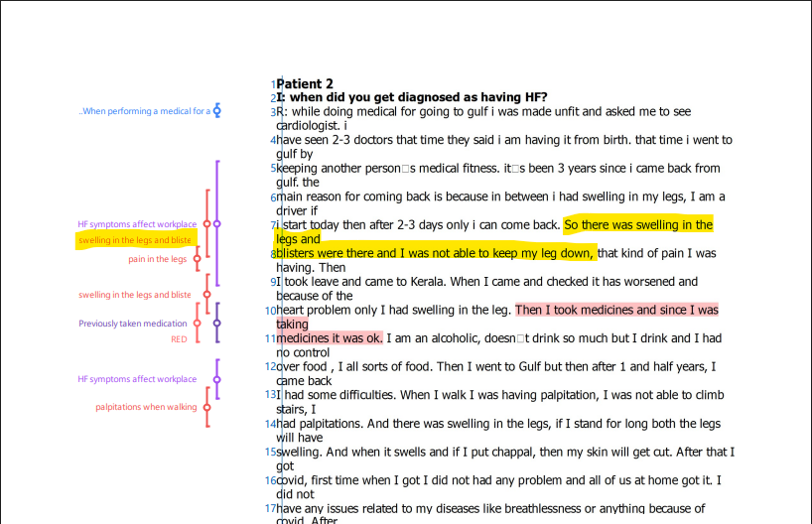812x524 pixels.
Task: Select the yellow-highlighted 'swelling in the legs' code label
Action: [x=135, y=240]
